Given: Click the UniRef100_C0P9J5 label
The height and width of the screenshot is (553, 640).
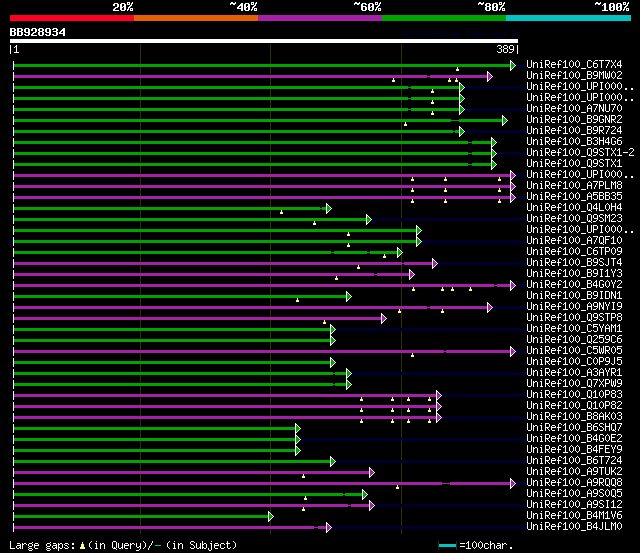Looking at the screenshot, I should [574, 362].
